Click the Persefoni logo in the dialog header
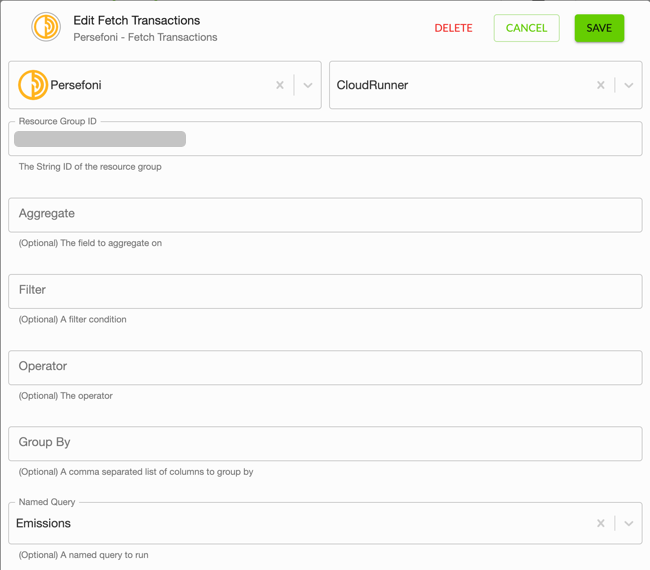Viewport: 650px width, 570px height. tap(46, 27)
